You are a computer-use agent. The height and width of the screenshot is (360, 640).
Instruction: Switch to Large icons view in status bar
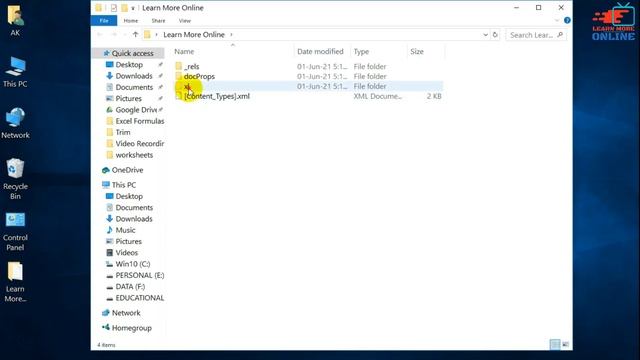pyautogui.click(x=565, y=344)
